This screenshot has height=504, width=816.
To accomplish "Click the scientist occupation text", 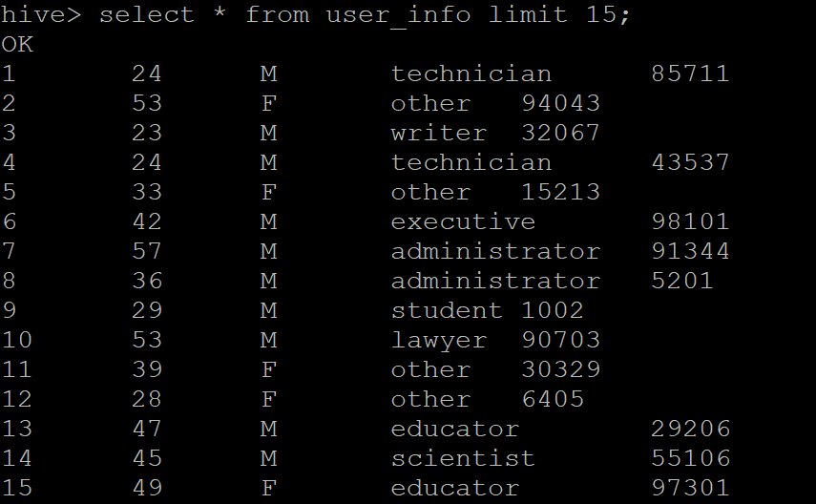I will 463,459.
